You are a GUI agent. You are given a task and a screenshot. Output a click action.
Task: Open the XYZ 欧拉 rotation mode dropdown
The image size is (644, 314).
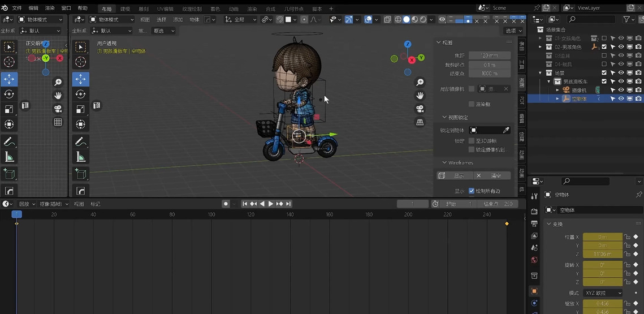coord(603,293)
